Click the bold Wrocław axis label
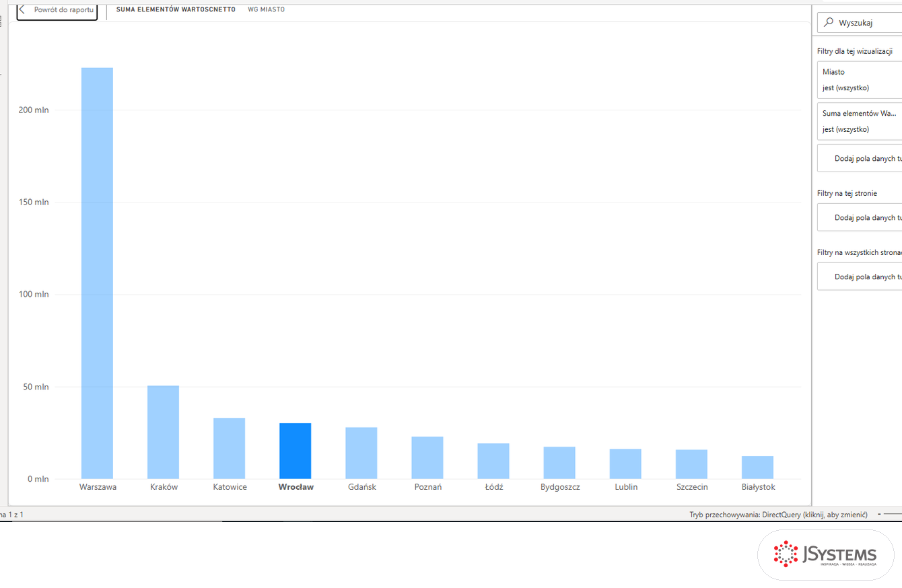Viewport: 902px width, 588px height. pos(296,487)
